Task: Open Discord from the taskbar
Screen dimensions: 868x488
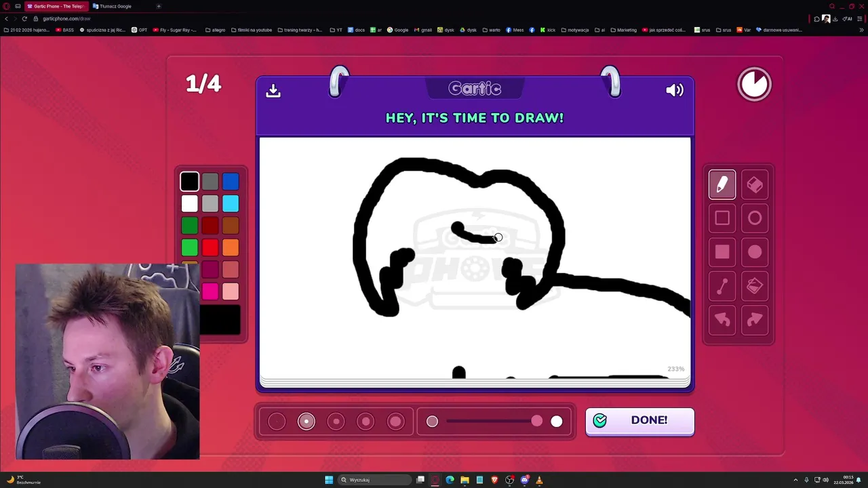Action: click(525, 480)
